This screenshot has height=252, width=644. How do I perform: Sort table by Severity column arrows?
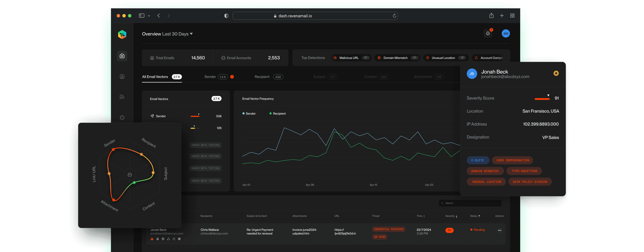[x=457, y=216]
